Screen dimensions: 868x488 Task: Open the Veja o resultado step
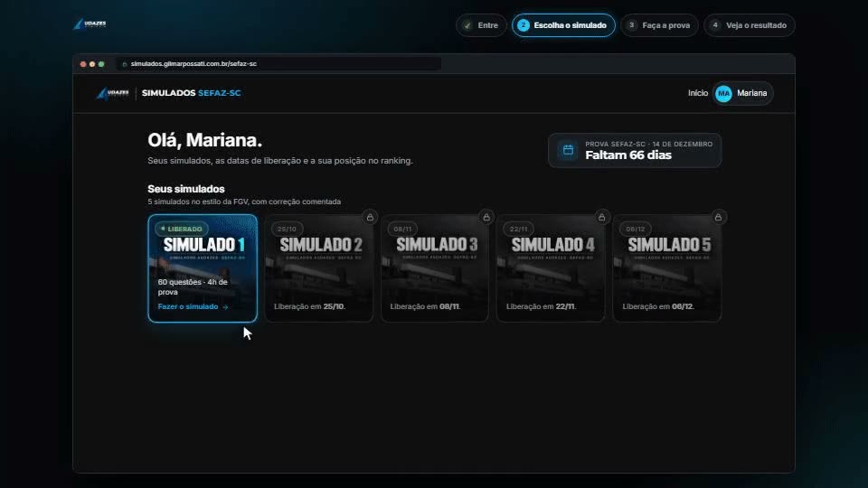(750, 25)
